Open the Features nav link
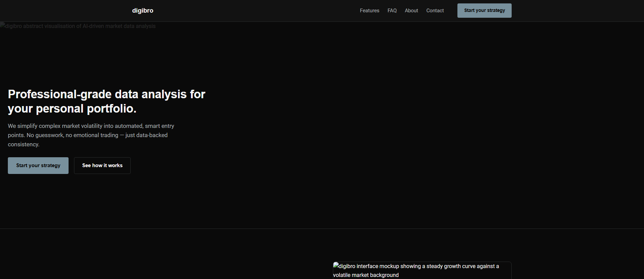The image size is (644, 279). [369, 11]
